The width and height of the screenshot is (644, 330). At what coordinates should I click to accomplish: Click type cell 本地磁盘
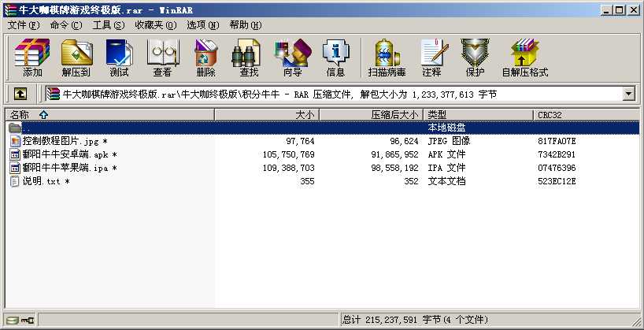[x=446, y=128]
